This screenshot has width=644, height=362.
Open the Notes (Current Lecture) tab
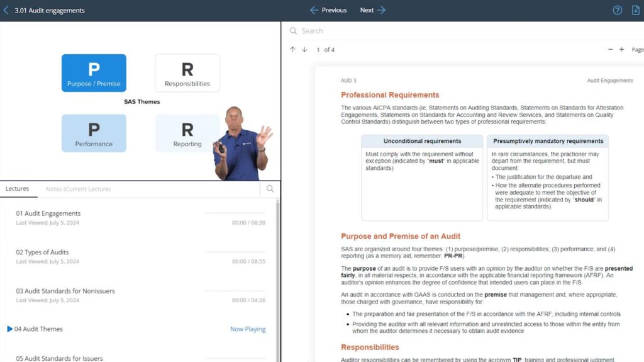tap(78, 189)
